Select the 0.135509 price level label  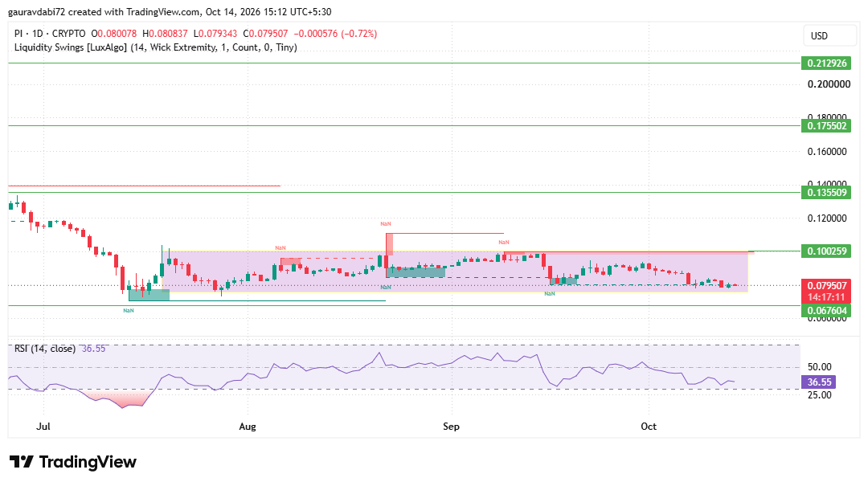pos(826,193)
